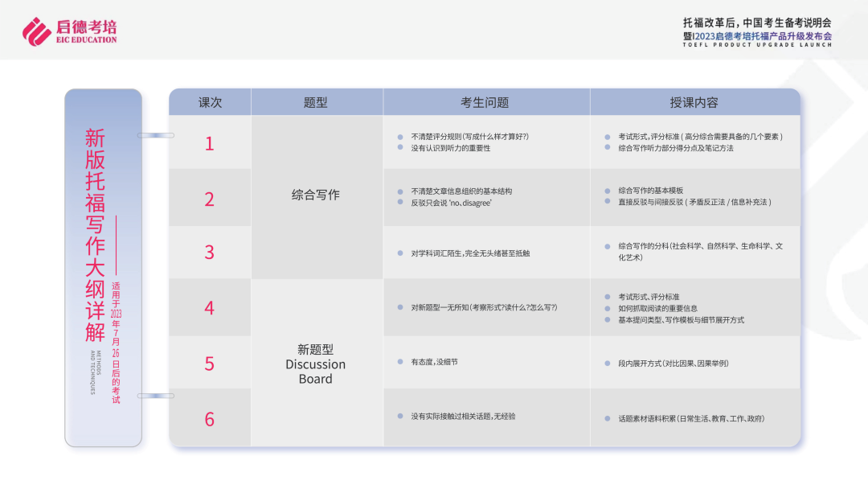Click the bullet before 考试形式、评分标准

click(x=607, y=296)
